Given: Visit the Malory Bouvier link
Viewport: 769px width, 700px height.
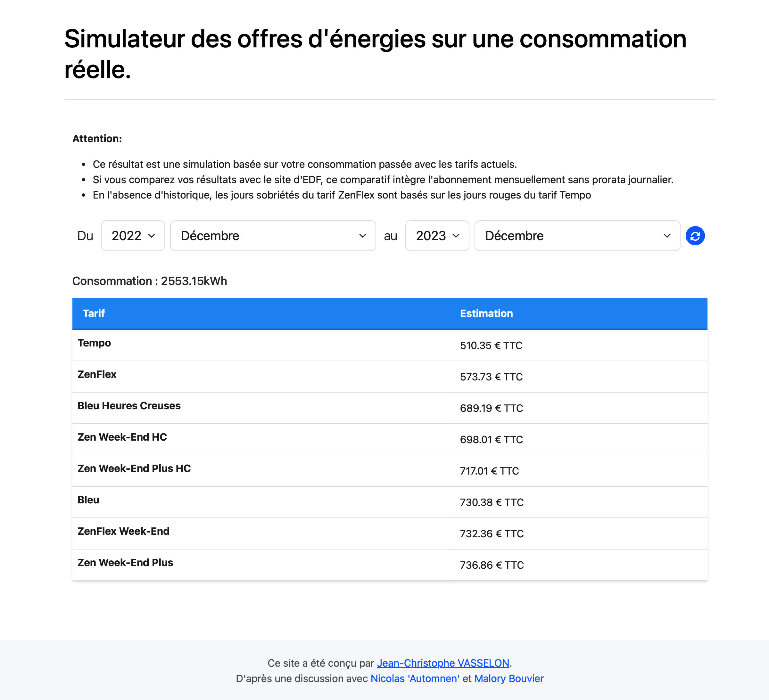Looking at the screenshot, I should (x=509, y=679).
